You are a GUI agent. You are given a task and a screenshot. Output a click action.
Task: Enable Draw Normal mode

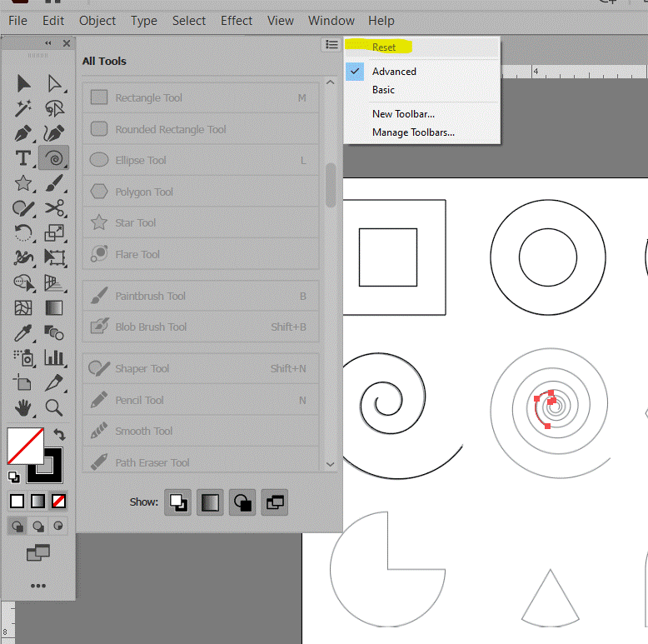[x=17, y=527]
